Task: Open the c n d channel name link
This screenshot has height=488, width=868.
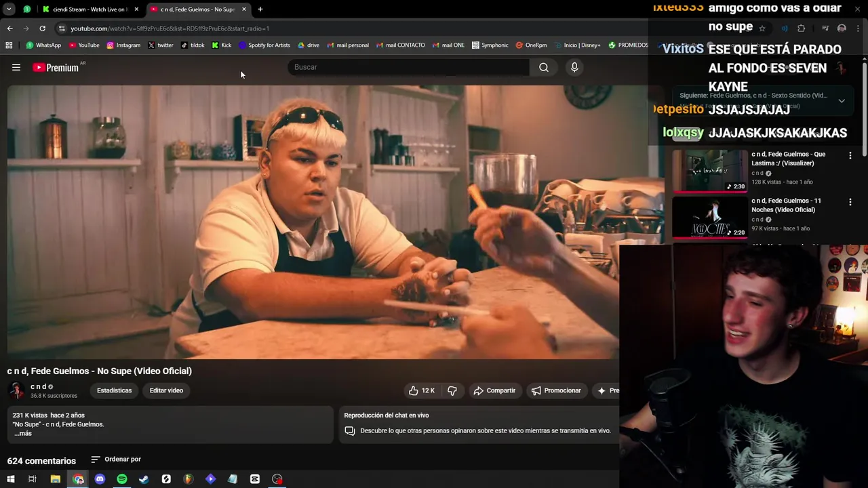Action: [x=38, y=386]
